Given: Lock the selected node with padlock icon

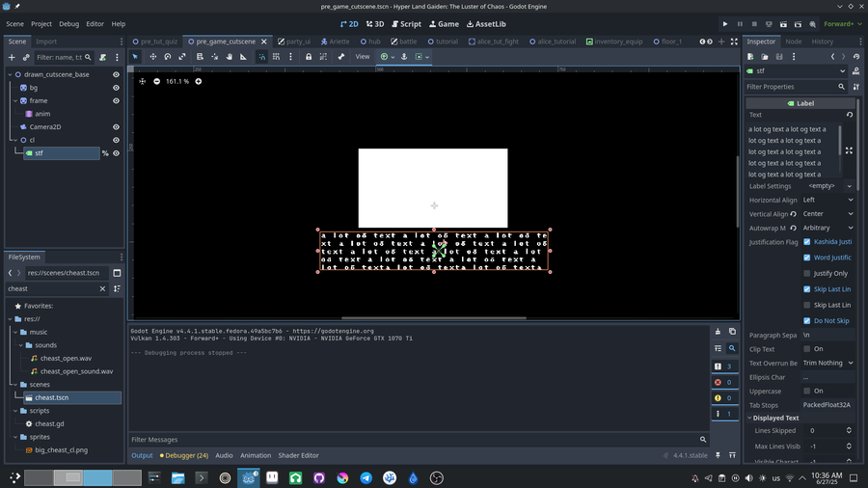Looking at the screenshot, I should [309, 57].
